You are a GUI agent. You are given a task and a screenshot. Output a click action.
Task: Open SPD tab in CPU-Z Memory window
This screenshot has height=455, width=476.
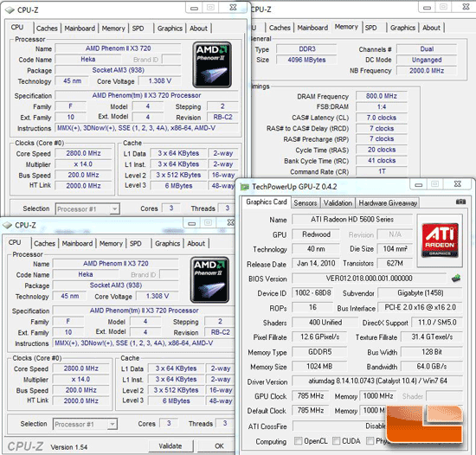point(371,28)
